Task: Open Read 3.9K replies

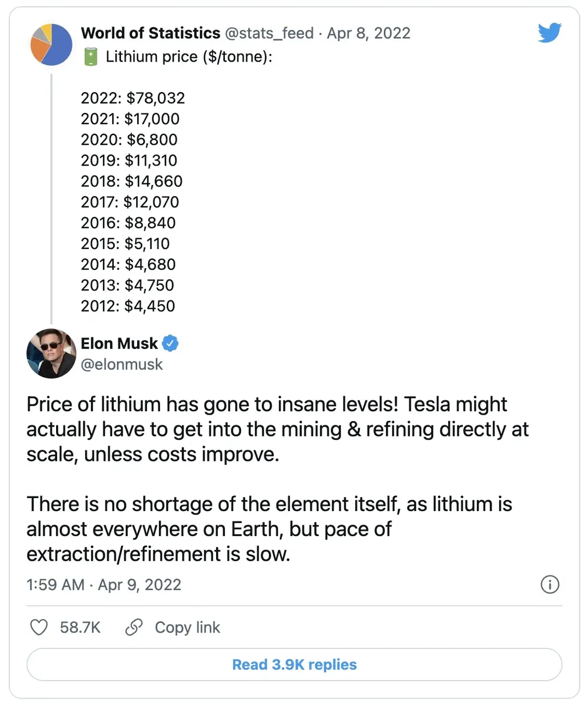Action: pyautogui.click(x=294, y=664)
